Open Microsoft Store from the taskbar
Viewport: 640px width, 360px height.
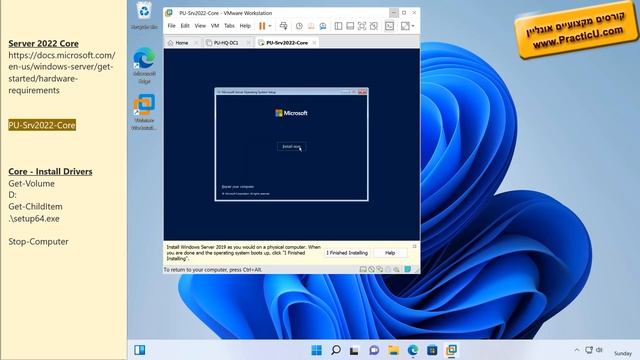[432, 350]
